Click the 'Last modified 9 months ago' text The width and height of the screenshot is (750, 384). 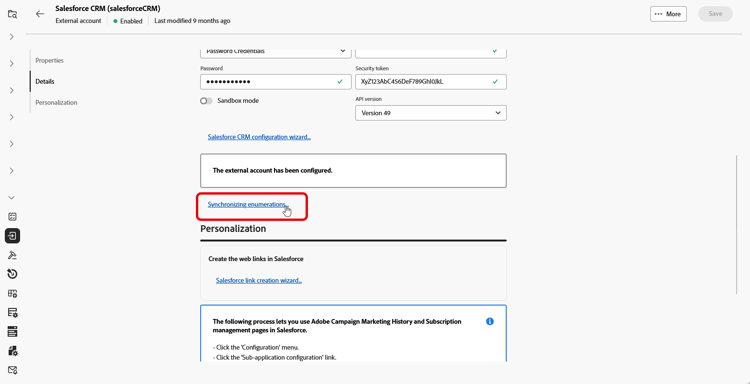192,21
